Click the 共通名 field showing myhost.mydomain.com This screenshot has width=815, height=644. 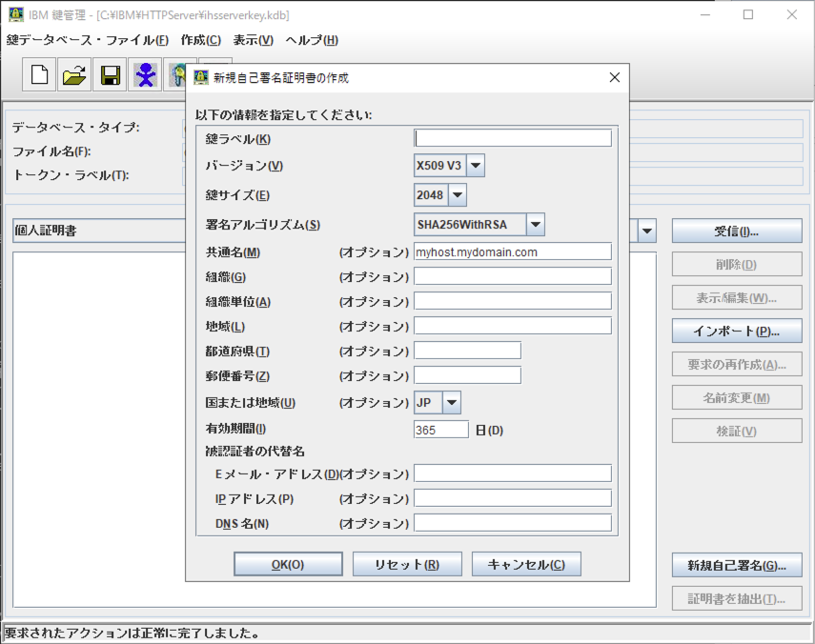pos(513,252)
